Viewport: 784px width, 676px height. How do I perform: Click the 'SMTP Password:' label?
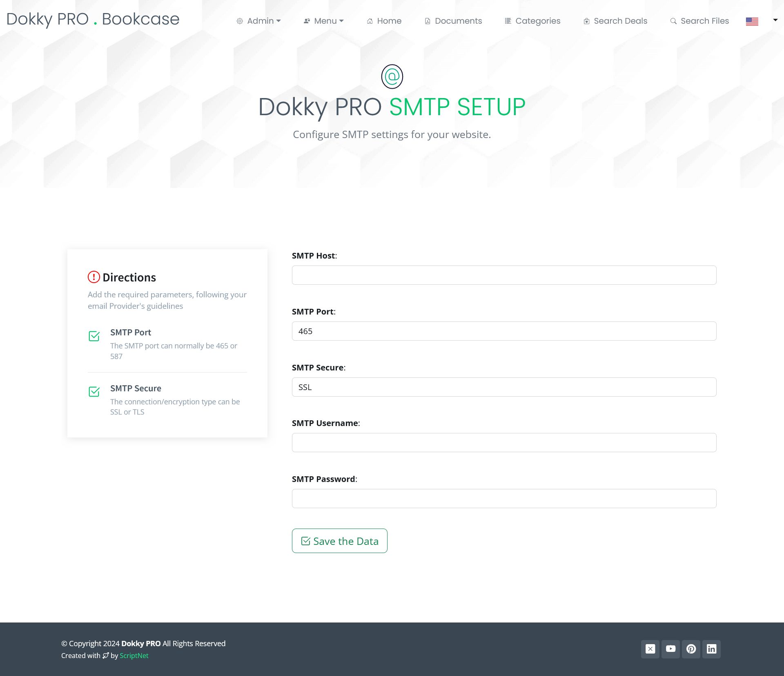coord(325,479)
